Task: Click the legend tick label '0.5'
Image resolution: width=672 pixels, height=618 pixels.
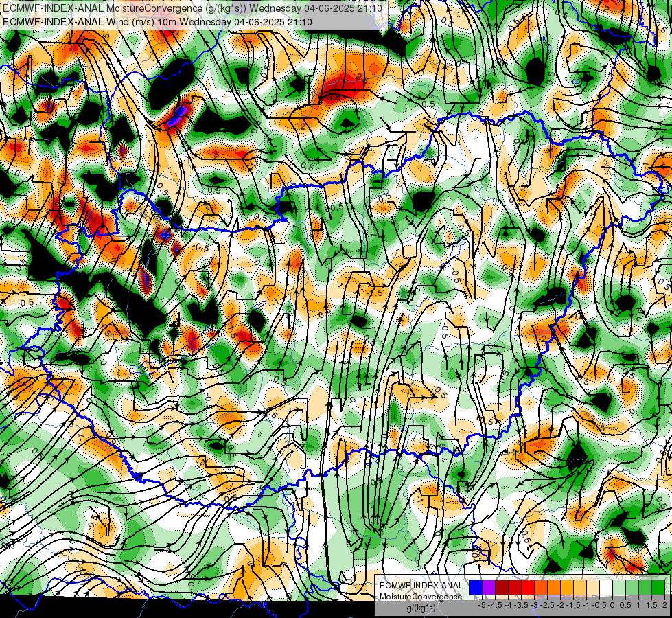Action: [625, 605]
